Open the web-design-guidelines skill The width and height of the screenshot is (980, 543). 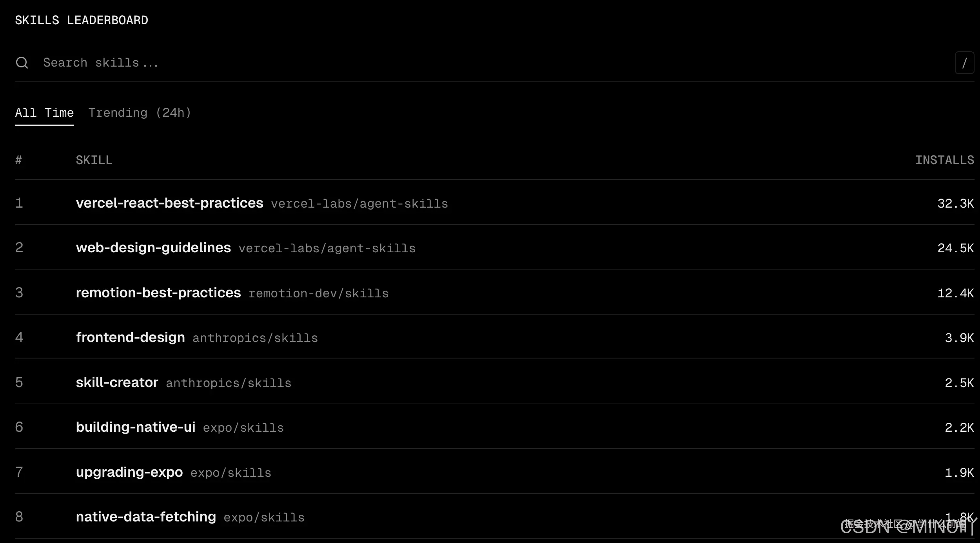[153, 248]
